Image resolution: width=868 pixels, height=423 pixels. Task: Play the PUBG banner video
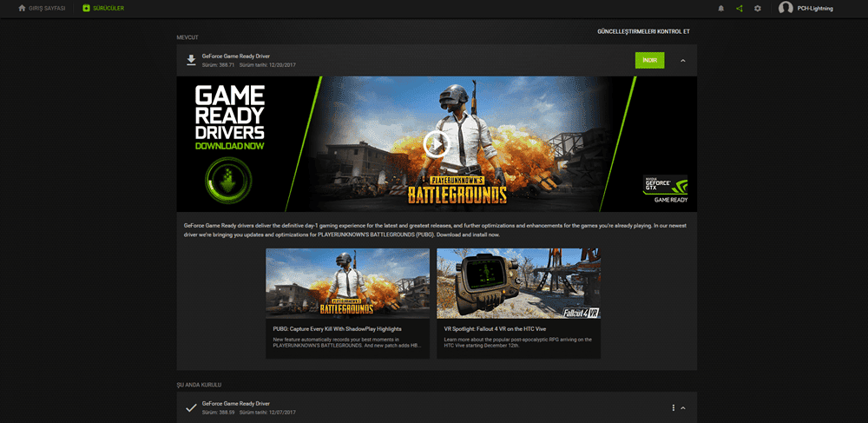[437, 144]
